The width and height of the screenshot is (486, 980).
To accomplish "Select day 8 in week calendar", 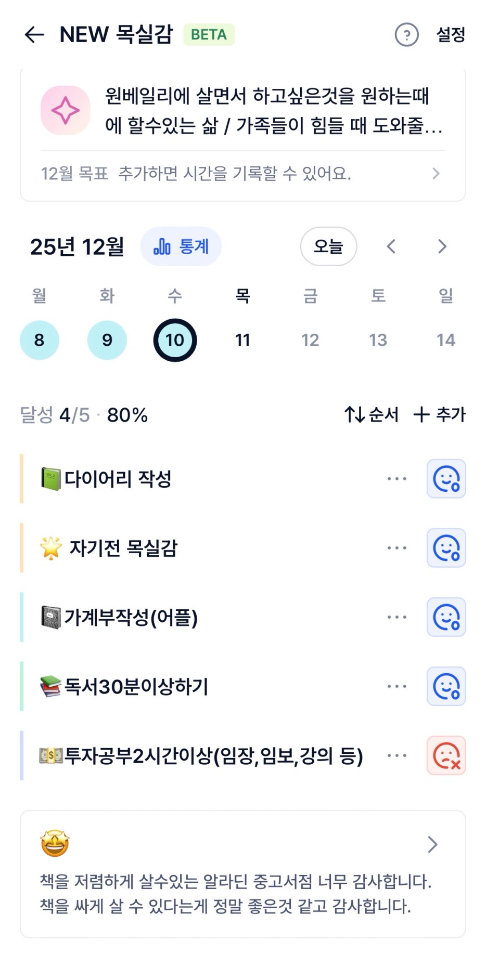I will [40, 340].
